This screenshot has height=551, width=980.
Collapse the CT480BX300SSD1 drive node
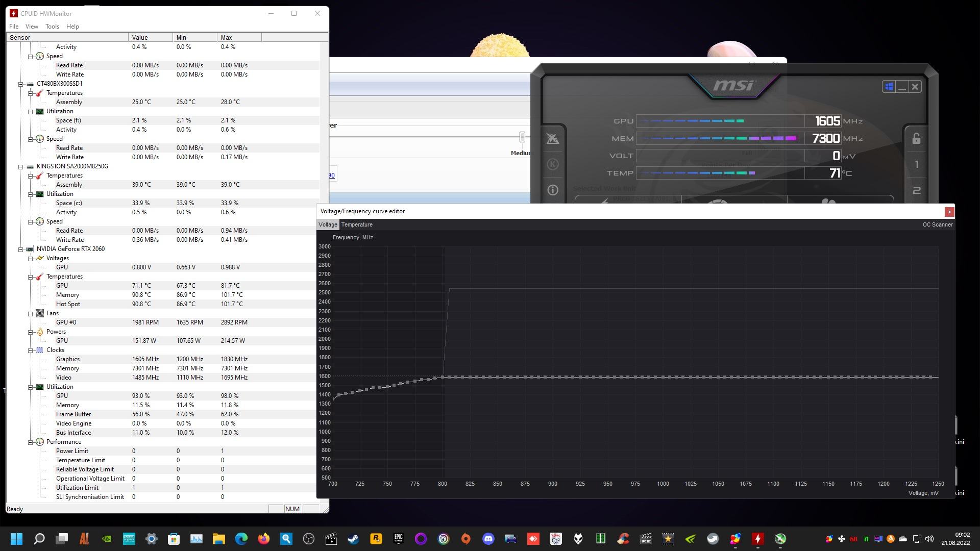(21, 84)
